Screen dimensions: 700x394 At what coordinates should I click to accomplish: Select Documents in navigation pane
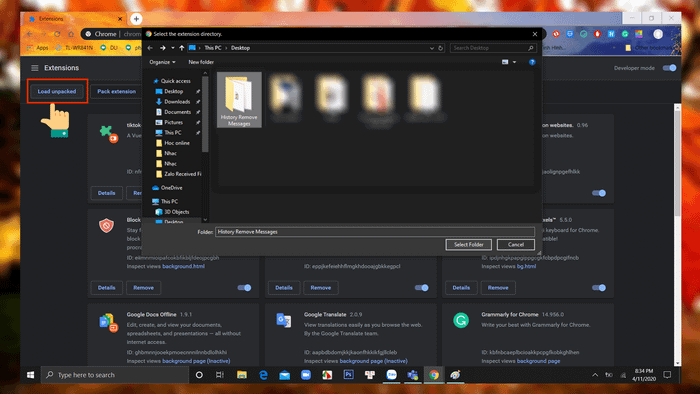pyautogui.click(x=177, y=112)
